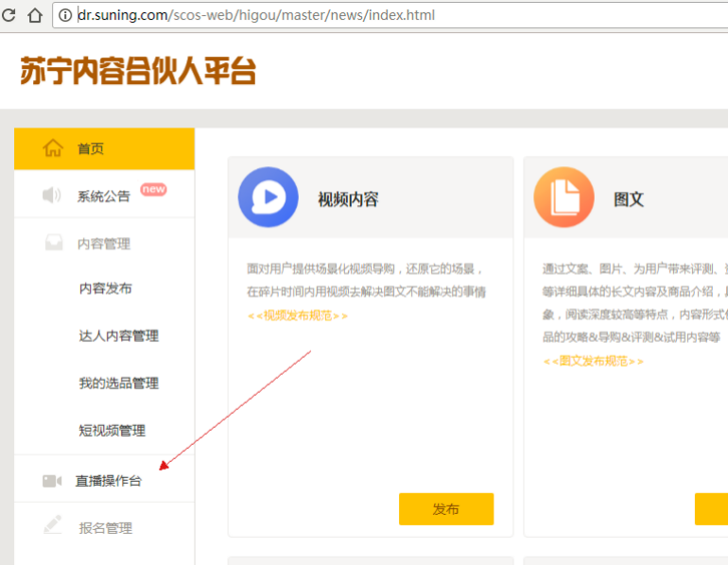Click the orange document icon for 图文
Image resolution: width=728 pixels, height=565 pixels.
coord(563,197)
